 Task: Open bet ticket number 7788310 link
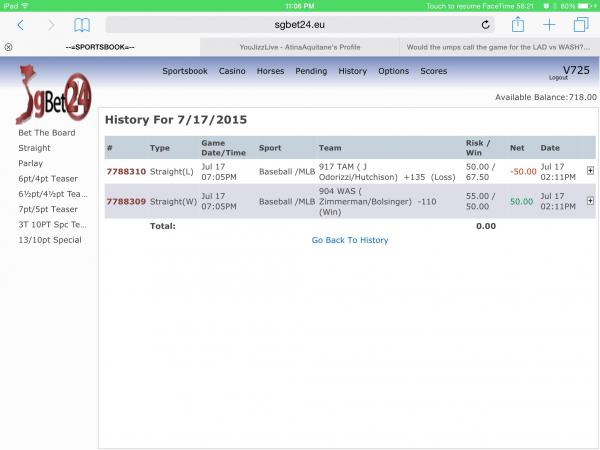[126, 170]
